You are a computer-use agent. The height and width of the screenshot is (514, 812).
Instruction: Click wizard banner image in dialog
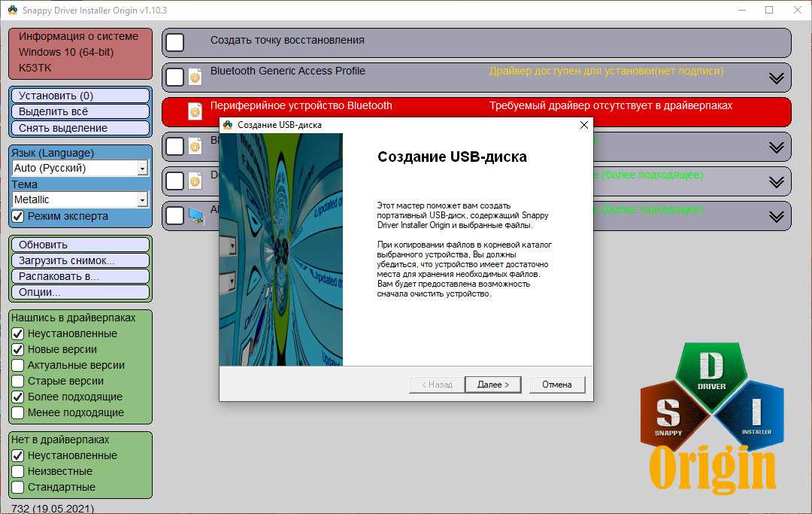point(280,249)
